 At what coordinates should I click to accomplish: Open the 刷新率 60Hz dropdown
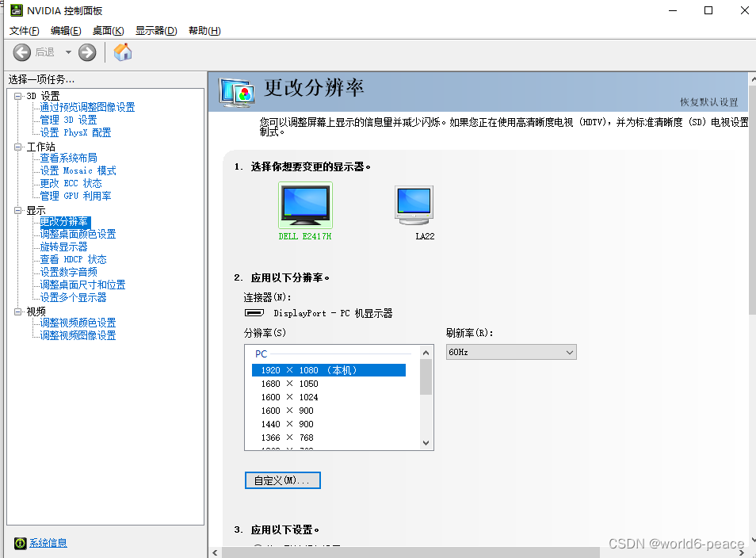click(511, 352)
